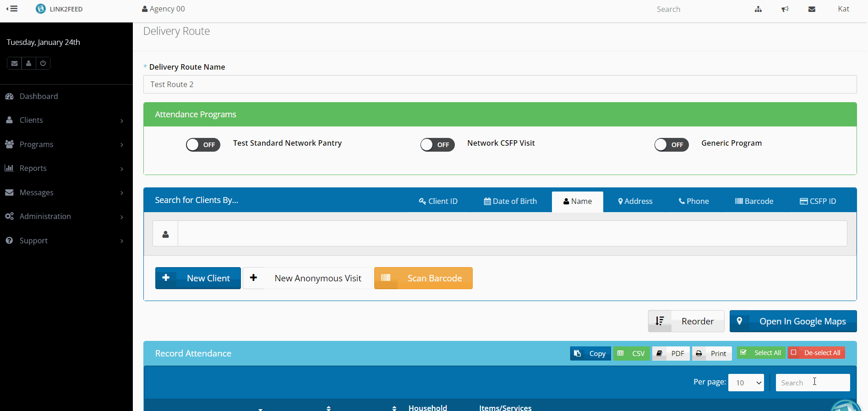This screenshot has width=868, height=411.
Task: Click the envelope icon under the date
Action: click(14, 63)
